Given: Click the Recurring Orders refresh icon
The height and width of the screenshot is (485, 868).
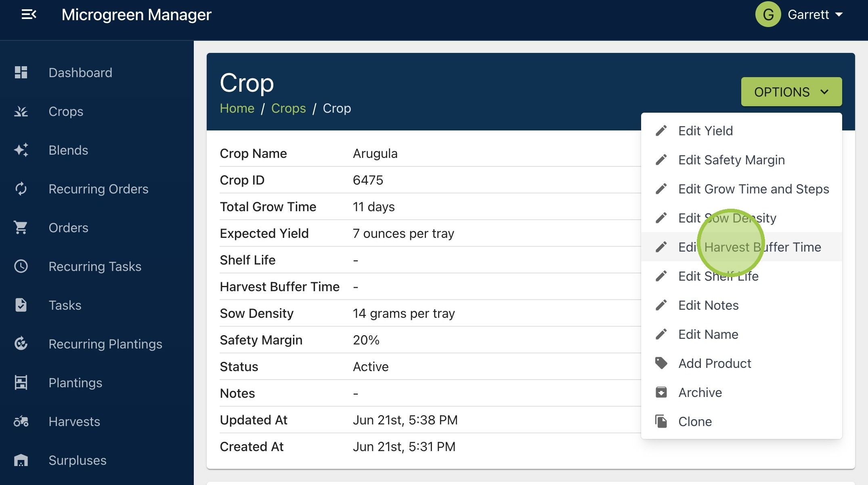Looking at the screenshot, I should coord(21,189).
